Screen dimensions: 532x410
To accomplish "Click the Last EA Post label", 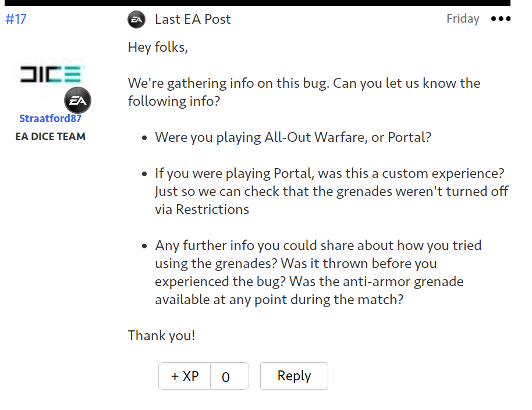I will pyautogui.click(x=193, y=19).
